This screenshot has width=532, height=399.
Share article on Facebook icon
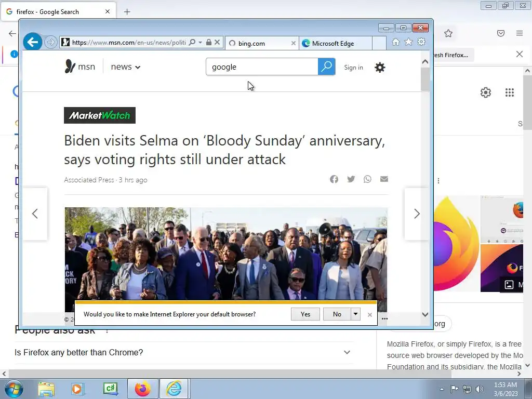334,179
